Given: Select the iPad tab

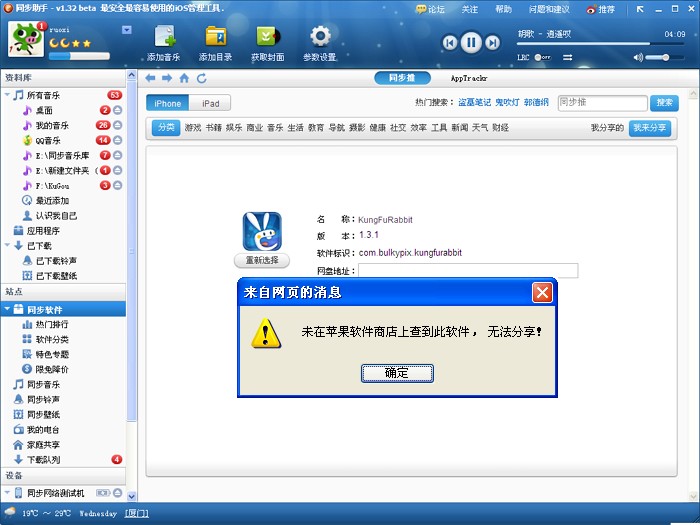Looking at the screenshot, I should coord(210,103).
